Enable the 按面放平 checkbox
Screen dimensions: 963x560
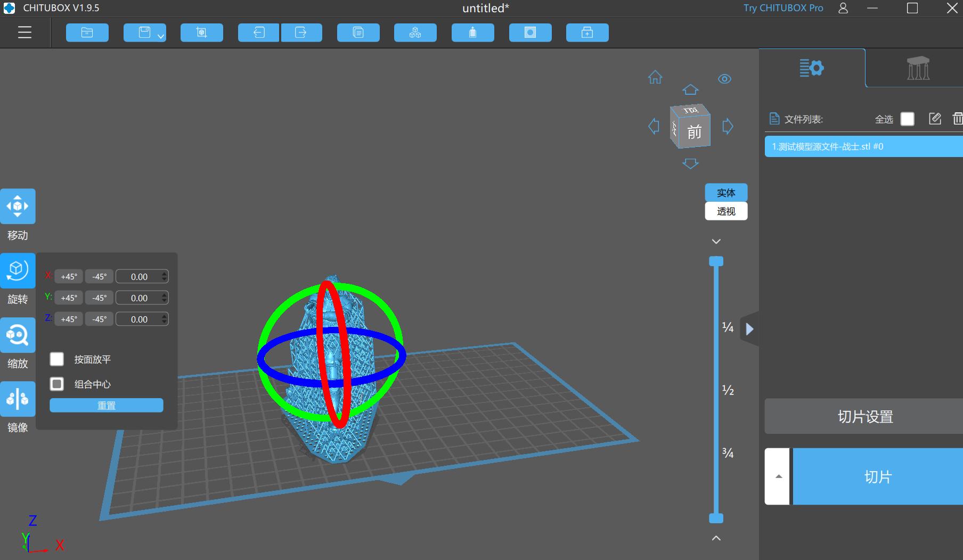pyautogui.click(x=56, y=359)
